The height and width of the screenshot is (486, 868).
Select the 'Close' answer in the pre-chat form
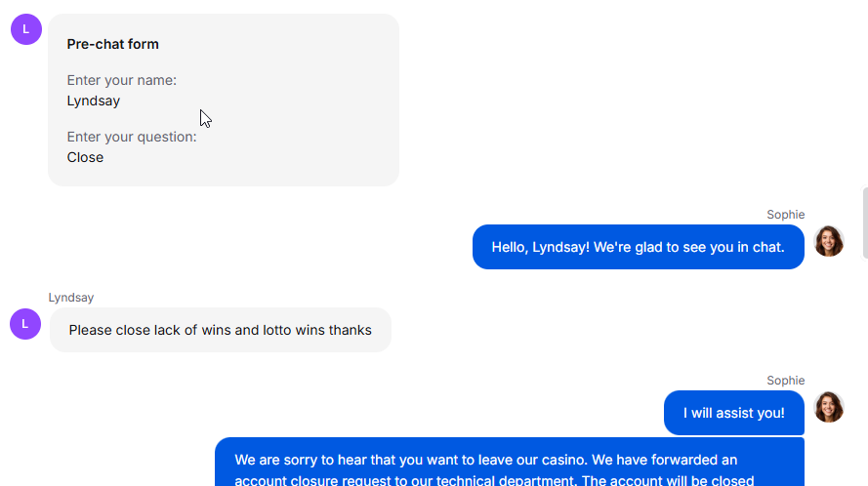click(x=85, y=157)
